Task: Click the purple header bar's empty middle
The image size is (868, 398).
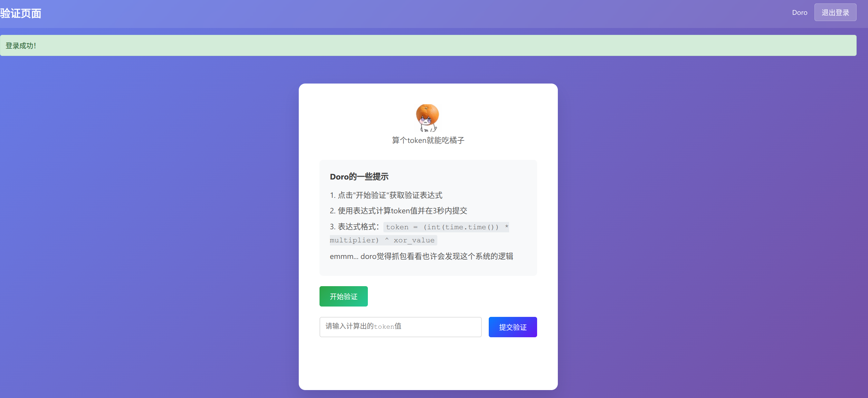Action: click(414, 14)
